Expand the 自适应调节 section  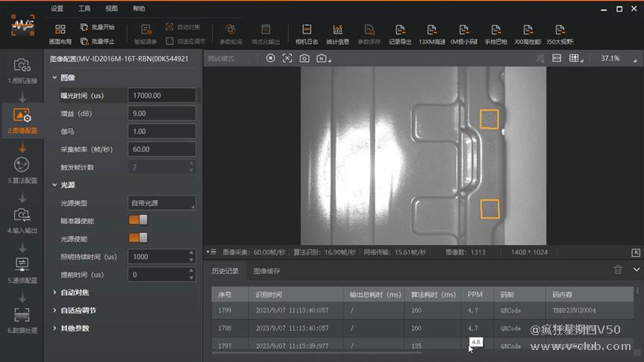click(54, 310)
